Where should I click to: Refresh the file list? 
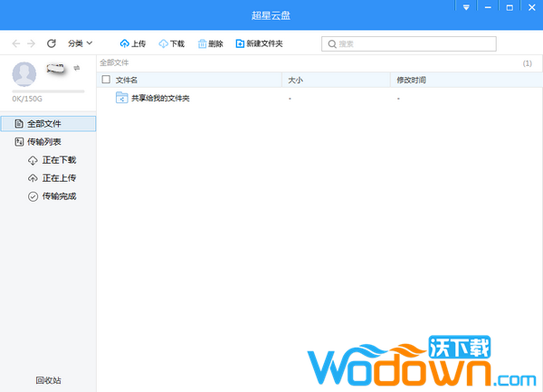tap(52, 43)
